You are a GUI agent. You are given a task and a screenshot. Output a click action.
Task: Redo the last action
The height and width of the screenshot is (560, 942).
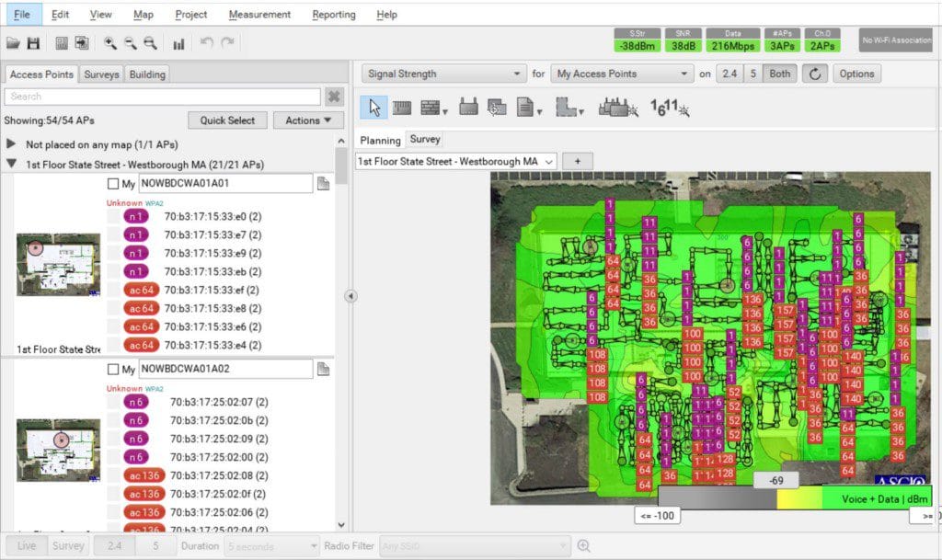tap(228, 42)
